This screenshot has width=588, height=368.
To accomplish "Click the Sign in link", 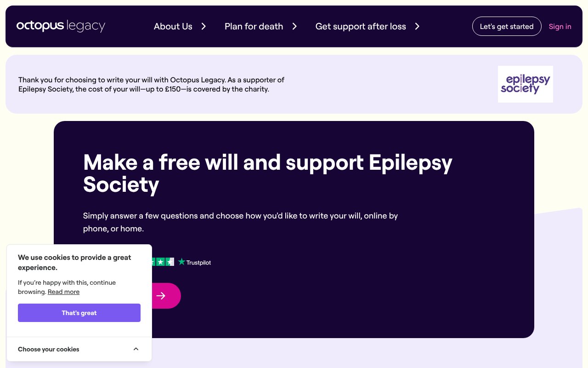I will [x=560, y=26].
